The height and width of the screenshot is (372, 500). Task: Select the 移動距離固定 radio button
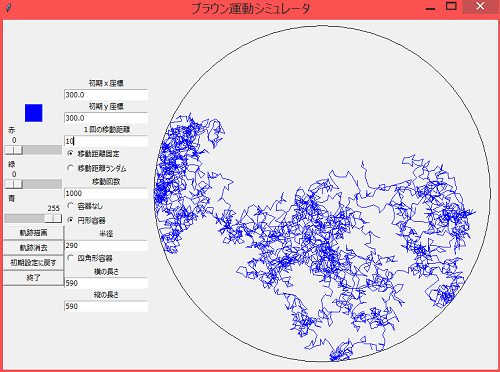[70, 153]
